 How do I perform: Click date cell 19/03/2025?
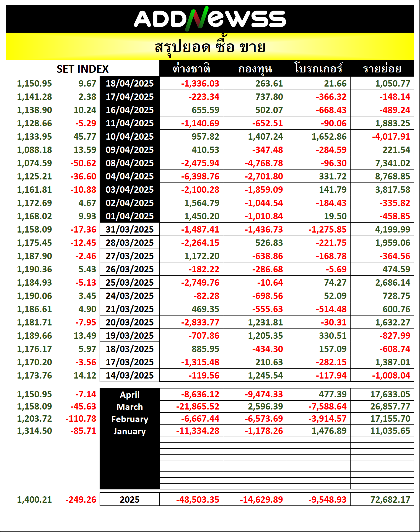click(129, 335)
